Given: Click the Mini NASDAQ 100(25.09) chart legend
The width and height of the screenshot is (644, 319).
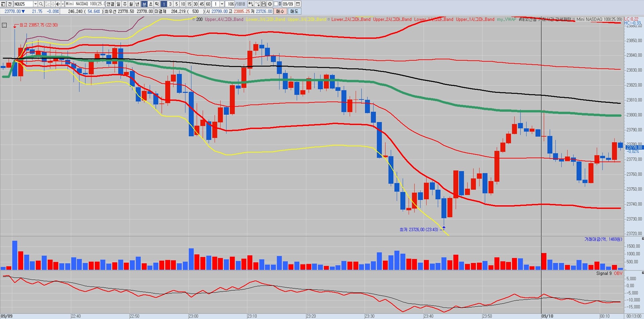Looking at the screenshot, I should click(x=599, y=19).
